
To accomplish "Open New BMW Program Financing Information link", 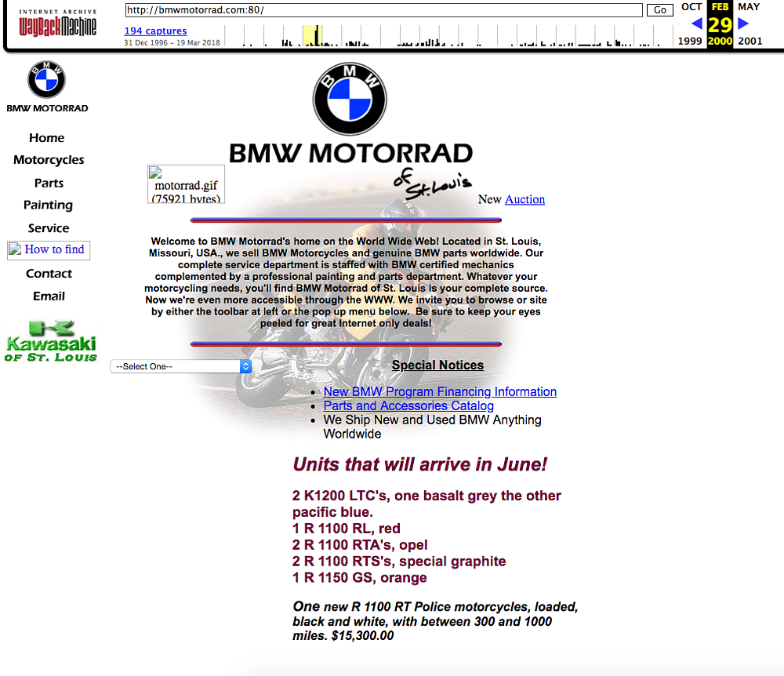I will (440, 392).
